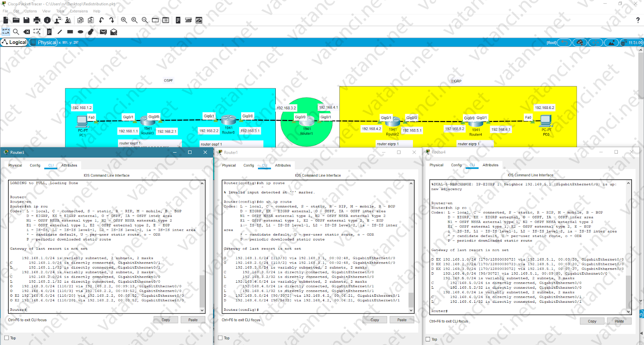644x345 pixels.
Task: Add a Simple PDU envelope
Action: coord(103,32)
